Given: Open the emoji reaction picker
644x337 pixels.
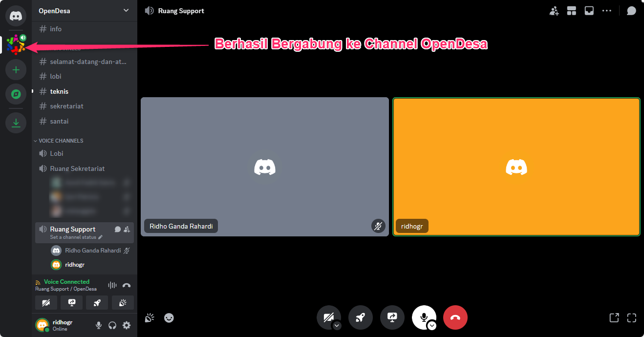Looking at the screenshot, I should [169, 318].
